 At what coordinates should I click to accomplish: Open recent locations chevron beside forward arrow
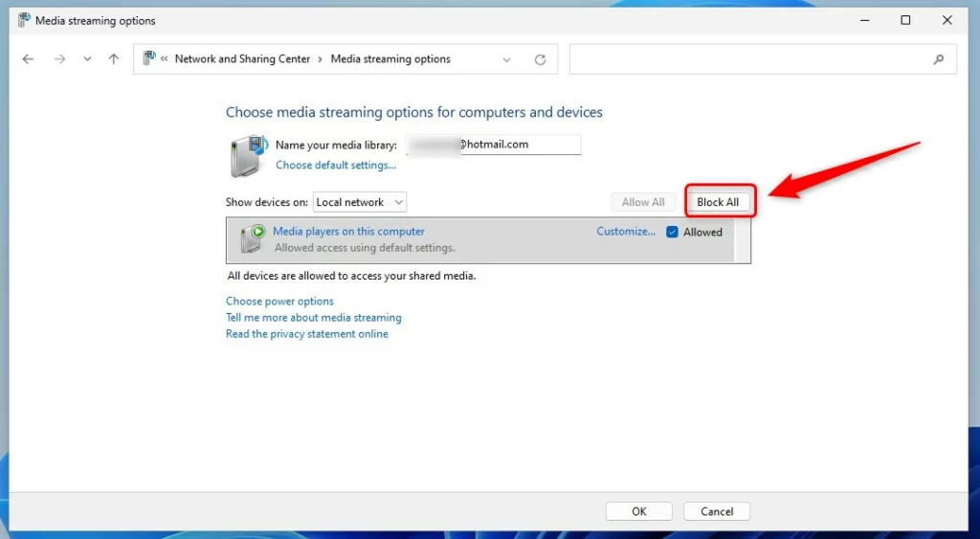(87, 59)
